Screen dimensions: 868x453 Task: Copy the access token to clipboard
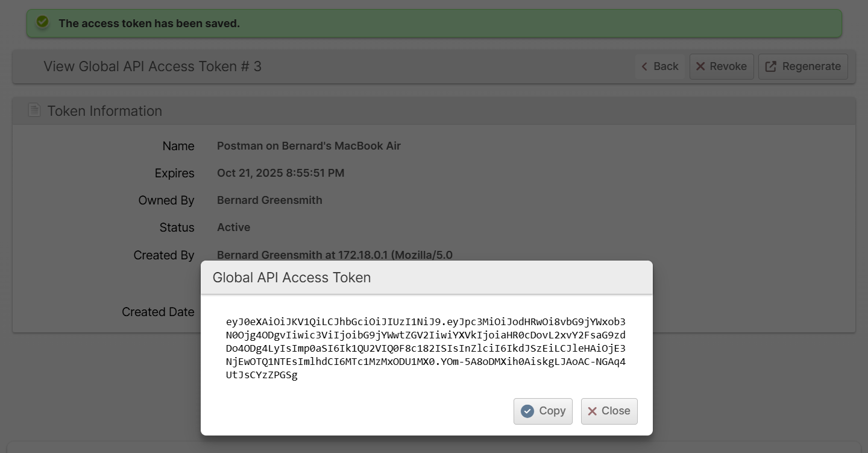pyautogui.click(x=543, y=411)
